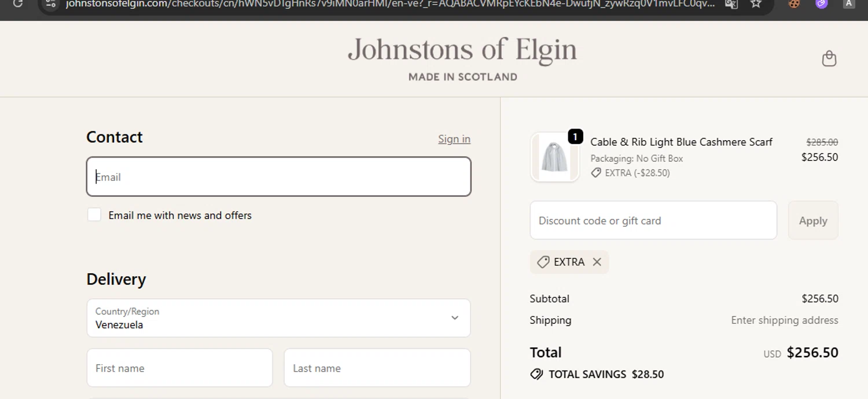The height and width of the screenshot is (399, 868).
Task: Open the browser profile avatar A
Action: pyautogui.click(x=849, y=3)
